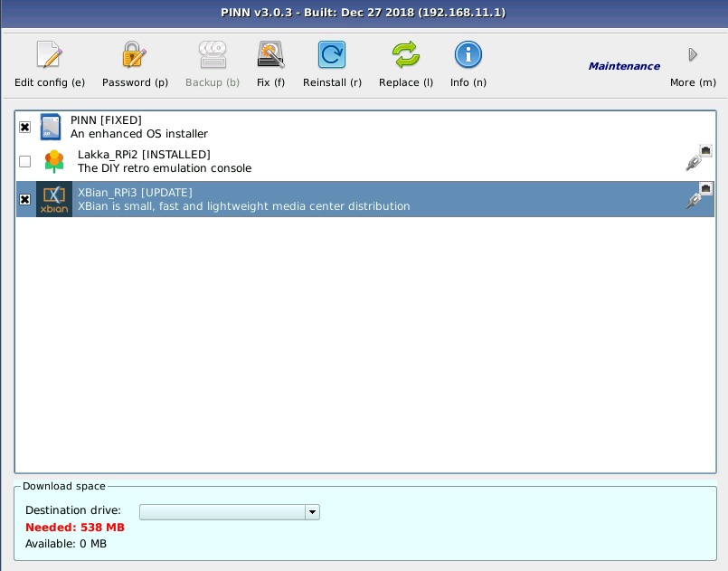This screenshot has width=728, height=571.
Task: Open the Replace tool
Action: (405, 54)
